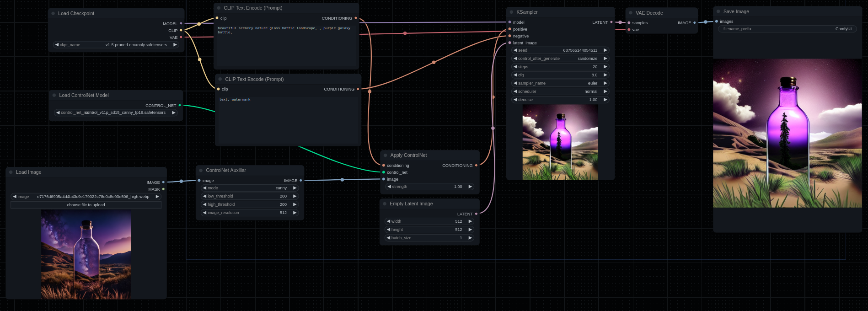Click the LATENT output socket on Empty Latent Image
Viewport: 868px width, 311px height.
point(476,214)
